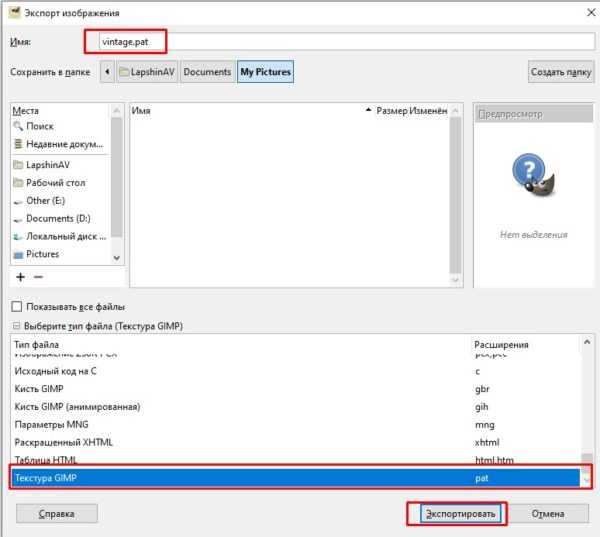Click the Places list scroll up arrow

tap(117, 111)
